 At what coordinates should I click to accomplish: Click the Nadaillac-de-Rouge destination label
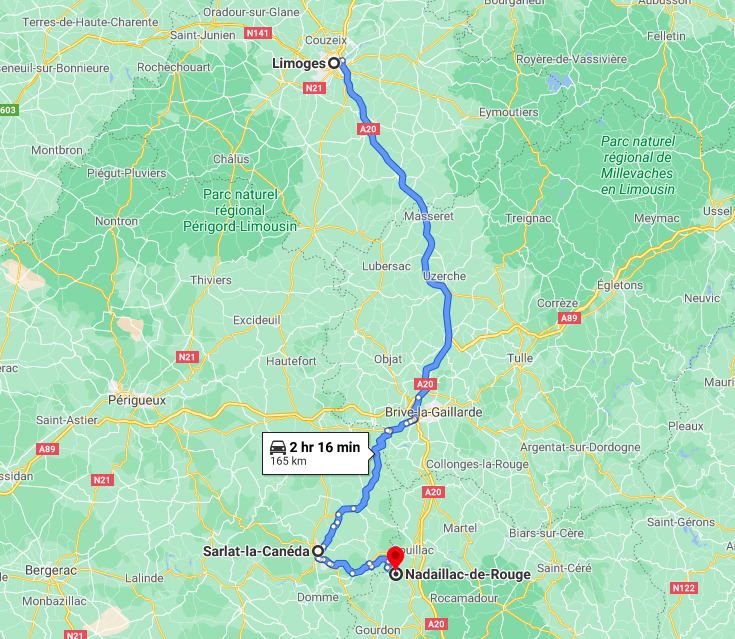pos(468,574)
